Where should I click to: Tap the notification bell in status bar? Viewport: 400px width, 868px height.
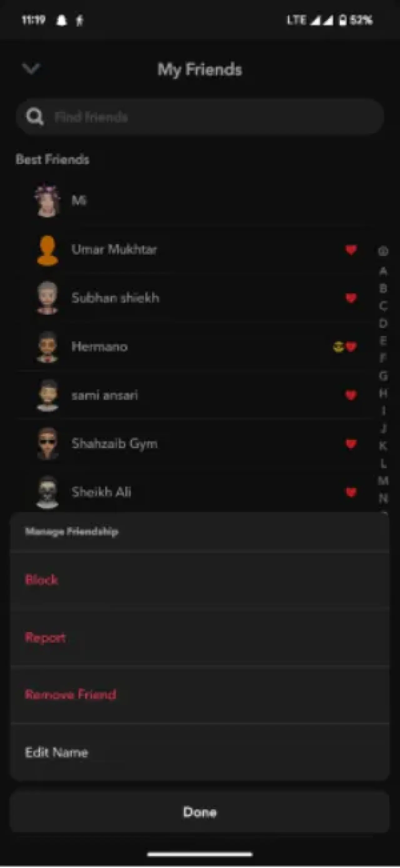pos(61,21)
